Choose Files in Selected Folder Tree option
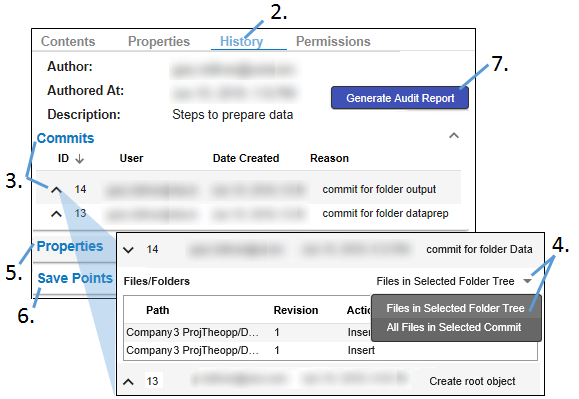The image size is (579, 399). coord(455,308)
